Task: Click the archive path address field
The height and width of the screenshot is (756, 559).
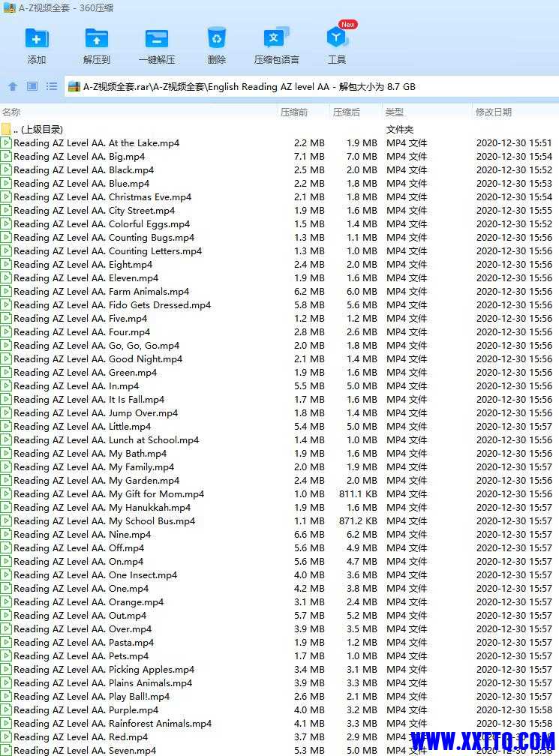Action: (311, 87)
